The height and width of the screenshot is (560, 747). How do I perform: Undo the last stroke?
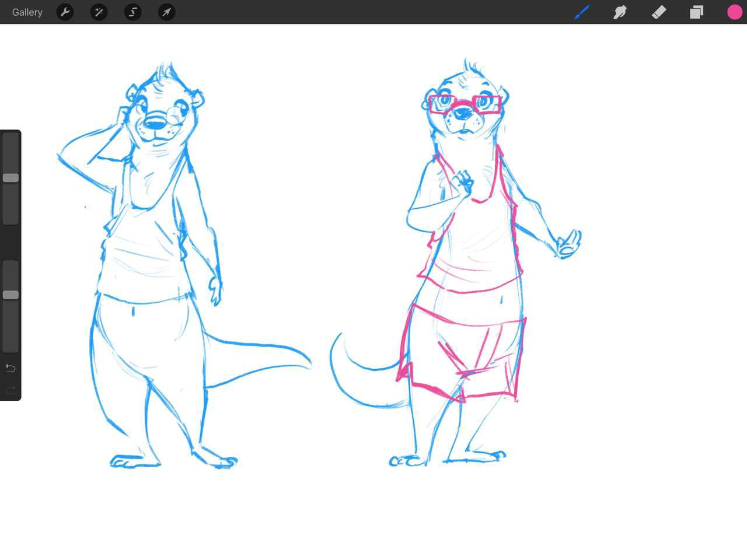pos(11,368)
